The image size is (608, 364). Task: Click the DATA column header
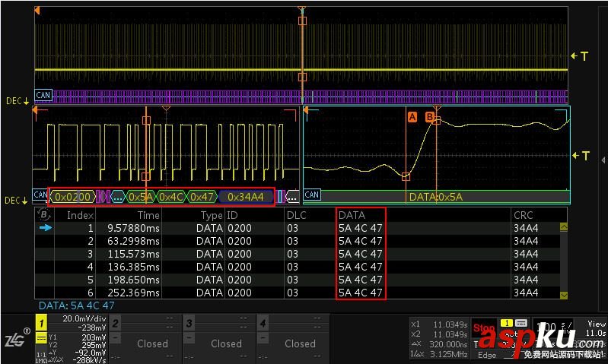tap(352, 215)
